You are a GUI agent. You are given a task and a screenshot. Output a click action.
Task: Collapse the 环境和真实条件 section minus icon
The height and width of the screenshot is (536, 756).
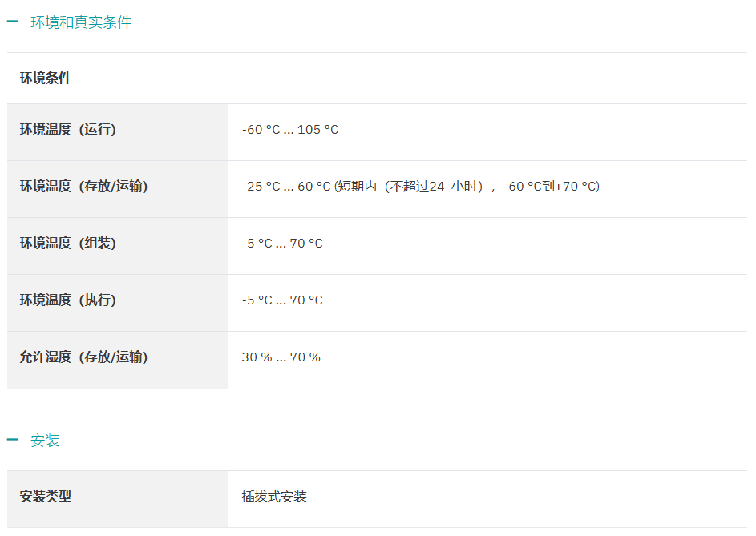coord(12,22)
